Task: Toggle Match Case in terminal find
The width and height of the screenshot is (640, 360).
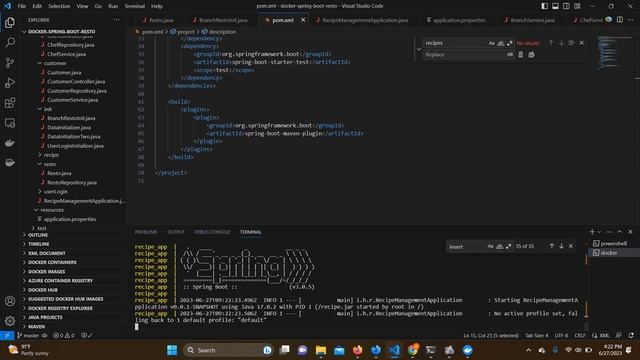Action: pos(490,246)
